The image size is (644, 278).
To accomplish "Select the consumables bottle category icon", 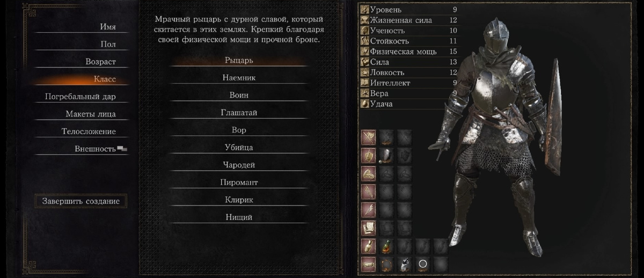I will coord(368,246).
